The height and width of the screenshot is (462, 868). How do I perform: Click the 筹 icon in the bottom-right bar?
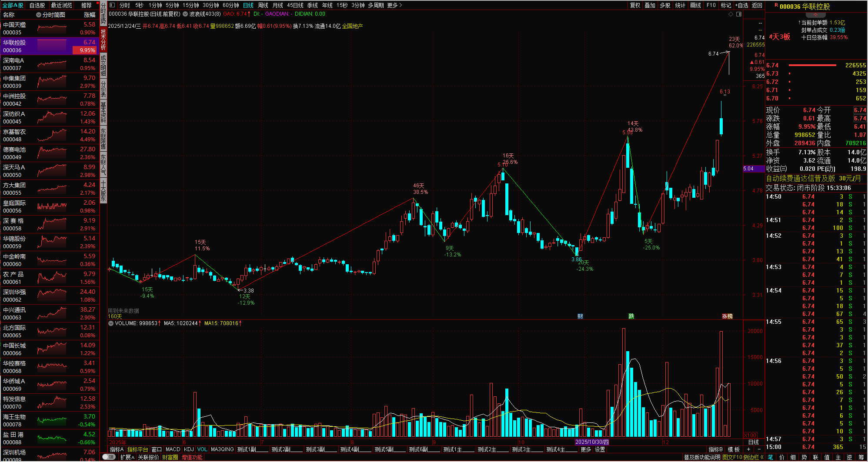coord(861,457)
